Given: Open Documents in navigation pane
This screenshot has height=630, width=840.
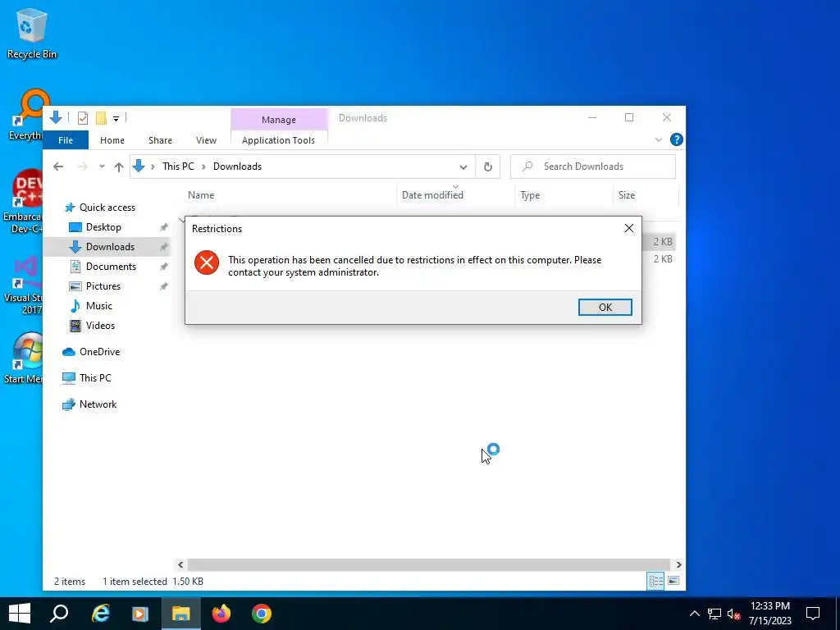Looking at the screenshot, I should tap(111, 267).
